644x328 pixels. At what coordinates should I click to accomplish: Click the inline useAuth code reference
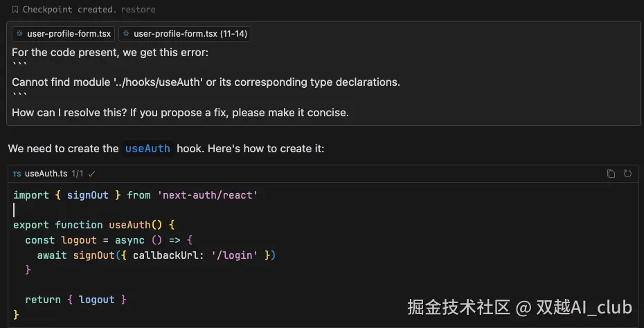[147, 148]
